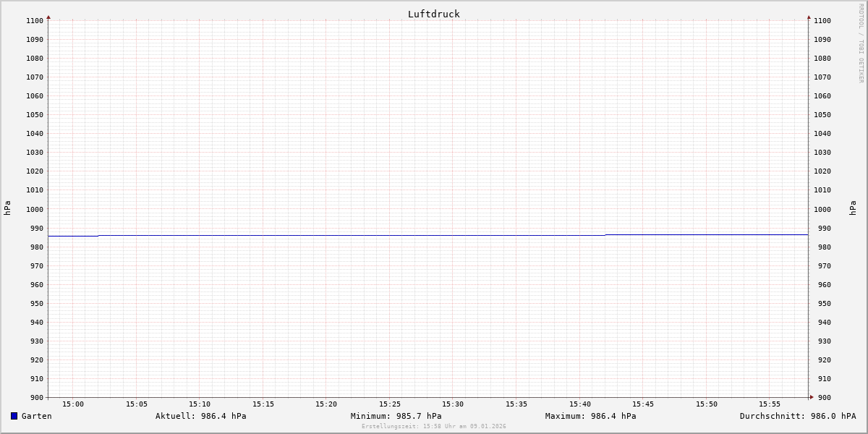This screenshot has width=868, height=434.
Task: Click the Garten legend label
Action: point(36,416)
